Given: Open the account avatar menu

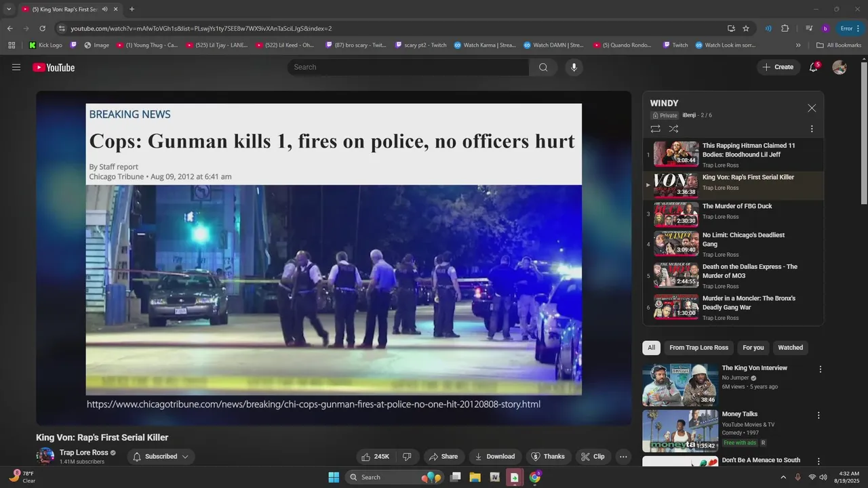Looking at the screenshot, I should 840,67.
